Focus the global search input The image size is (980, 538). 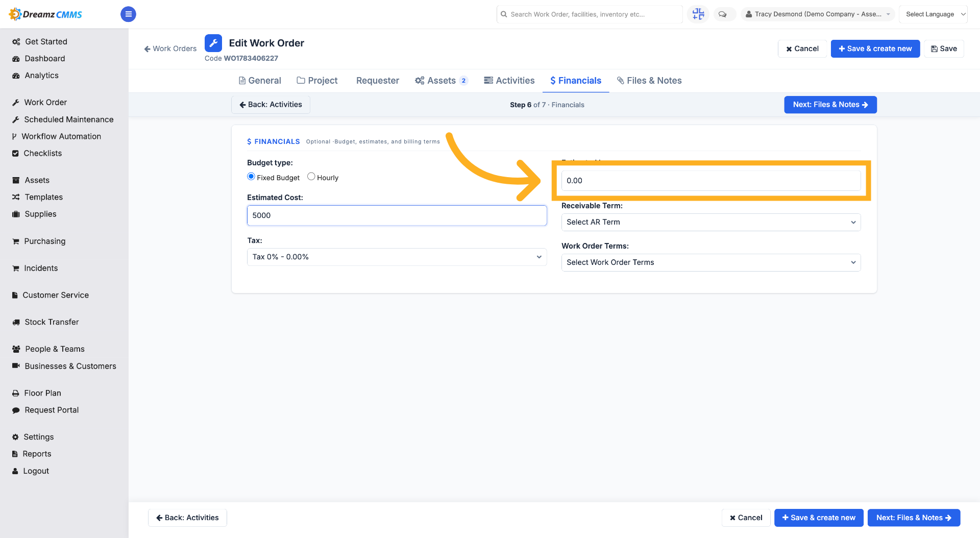[x=590, y=14]
